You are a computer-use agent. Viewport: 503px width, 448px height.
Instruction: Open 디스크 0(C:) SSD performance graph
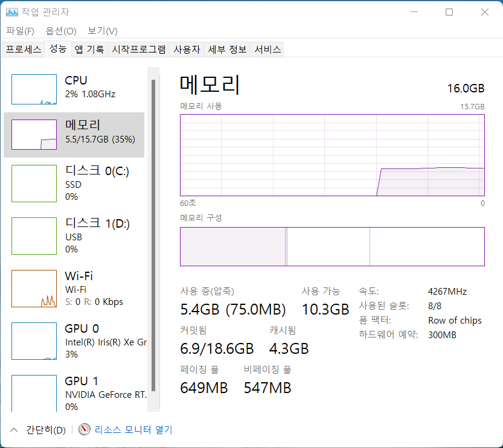pos(34,184)
